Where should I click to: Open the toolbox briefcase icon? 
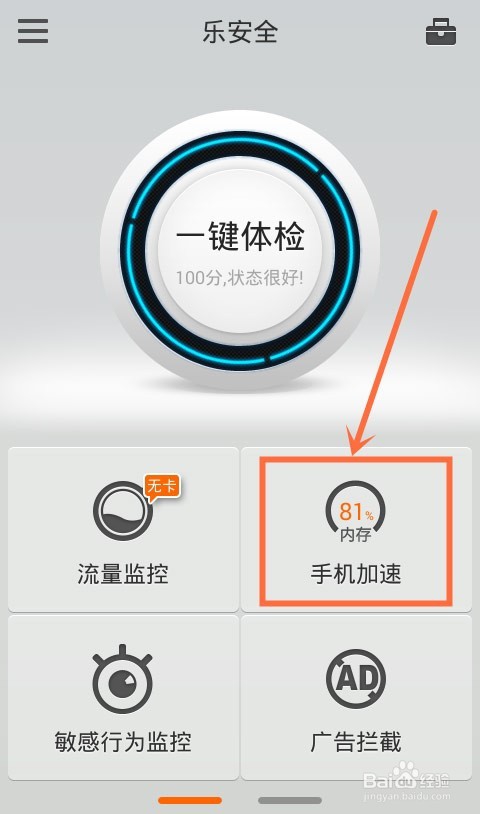pos(441,32)
